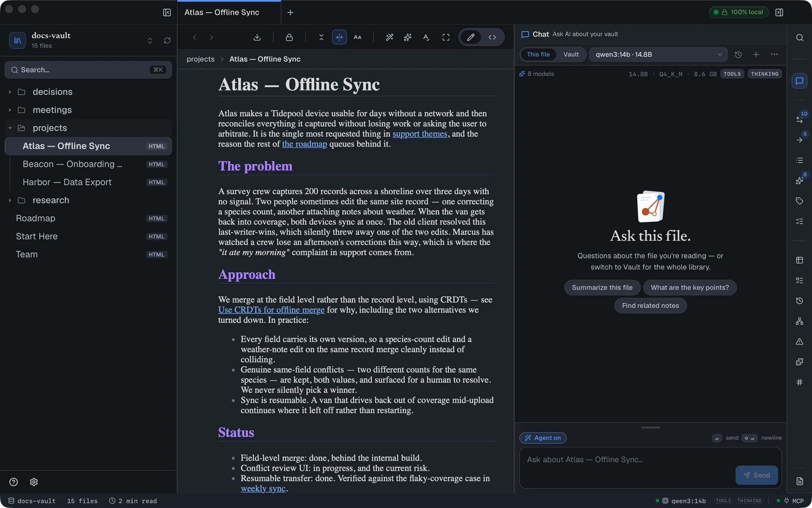Click the lock icon in toolbar
The image size is (812, 508).
pos(289,37)
